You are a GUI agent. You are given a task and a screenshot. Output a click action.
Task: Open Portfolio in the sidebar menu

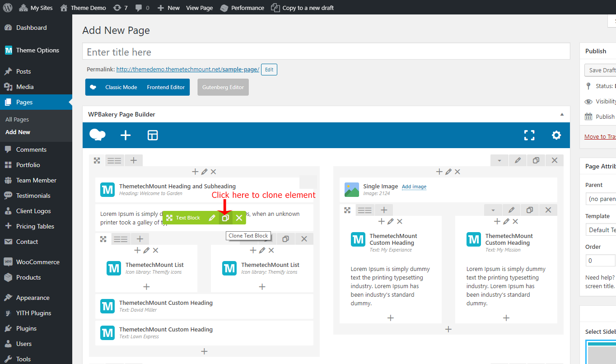coord(28,165)
